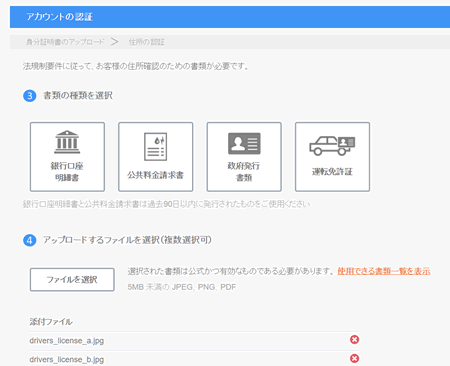This screenshot has width=450, height=366.
Task: Open the 使用できる書類一覧を表示 link
Action: pos(384,271)
